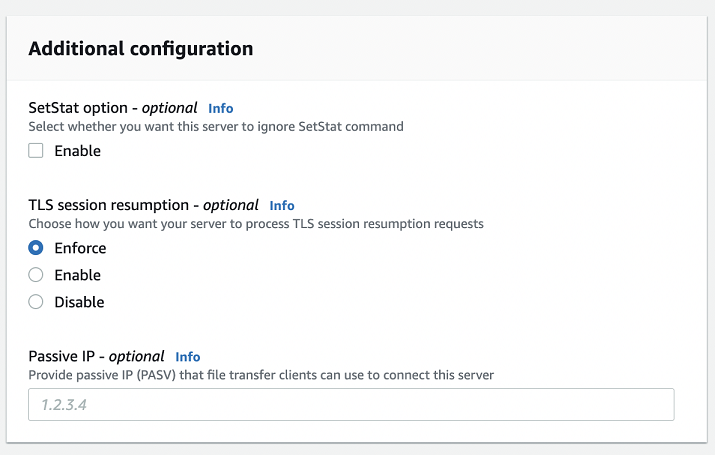Click the Passive IP PASV description text

(261, 375)
